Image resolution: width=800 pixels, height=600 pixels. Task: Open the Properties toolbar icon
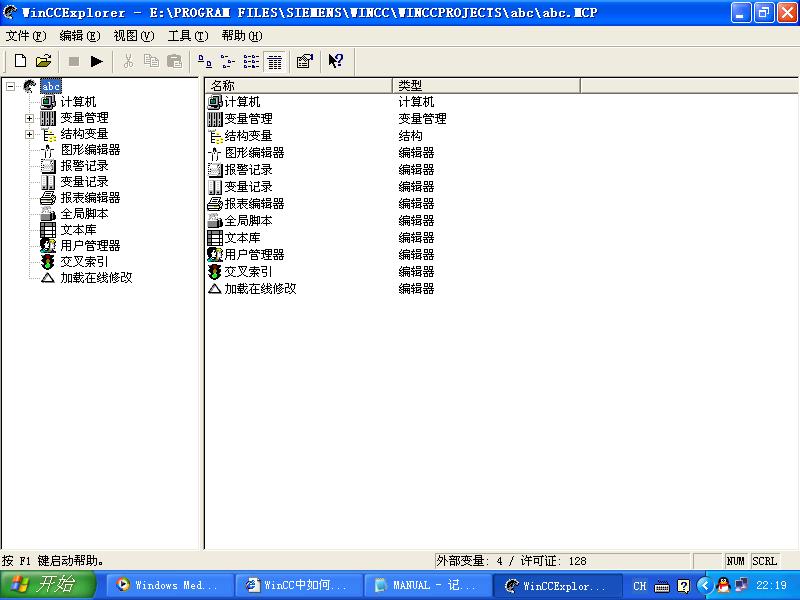[x=305, y=61]
